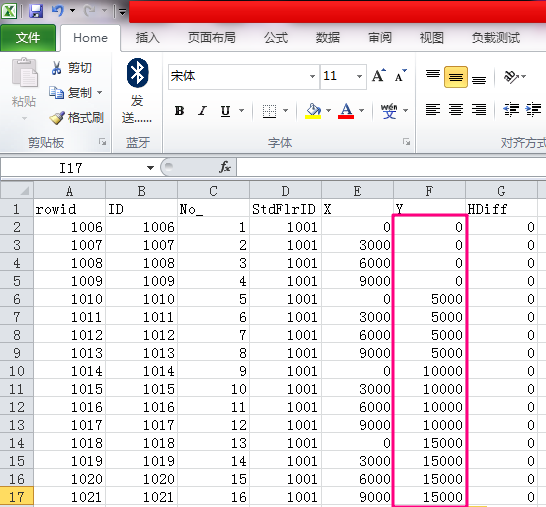The height and width of the screenshot is (507, 546).
Task: Open the 视图 tab
Action: point(432,38)
